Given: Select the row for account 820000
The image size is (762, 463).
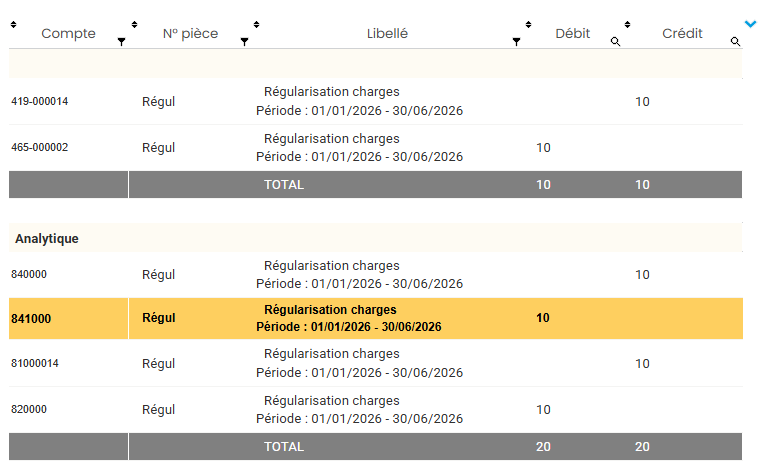Looking at the screenshot, I should tap(376, 410).
